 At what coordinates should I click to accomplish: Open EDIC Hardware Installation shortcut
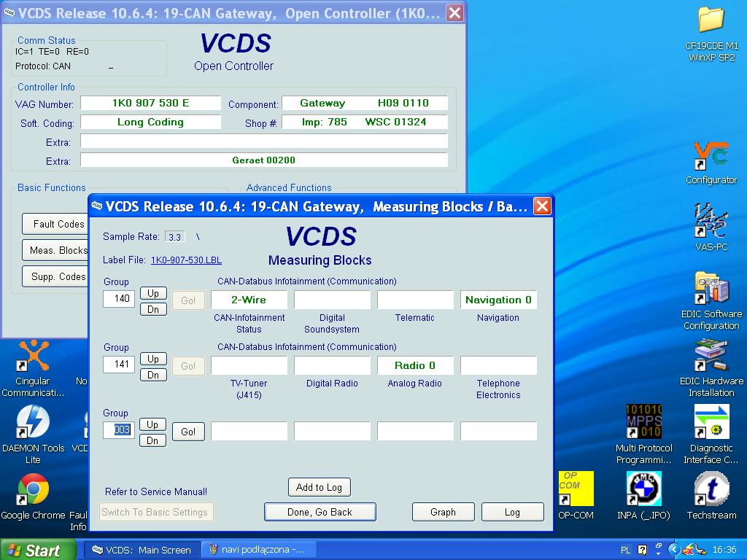point(711,368)
